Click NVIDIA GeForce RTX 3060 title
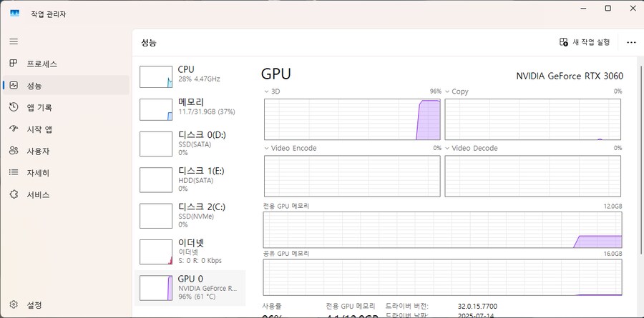Image resolution: width=644 pixels, height=318 pixels. point(570,76)
